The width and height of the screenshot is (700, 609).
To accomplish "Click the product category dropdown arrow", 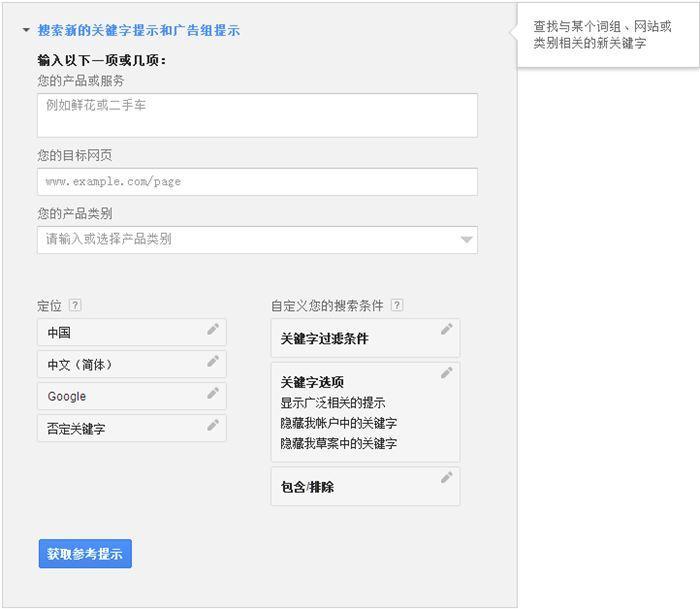I will 466,240.
